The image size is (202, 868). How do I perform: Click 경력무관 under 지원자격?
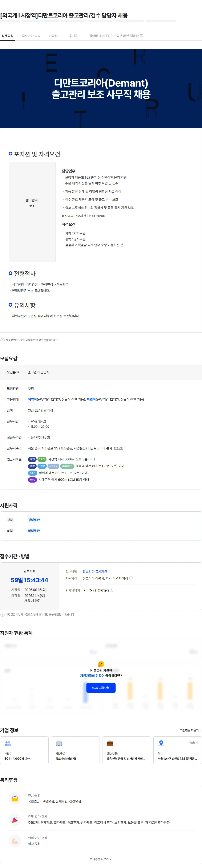pyautogui.click(x=34, y=520)
